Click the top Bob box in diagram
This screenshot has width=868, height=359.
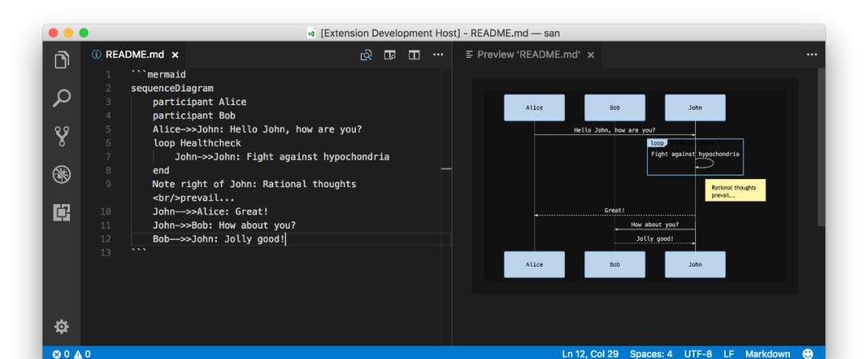point(615,108)
